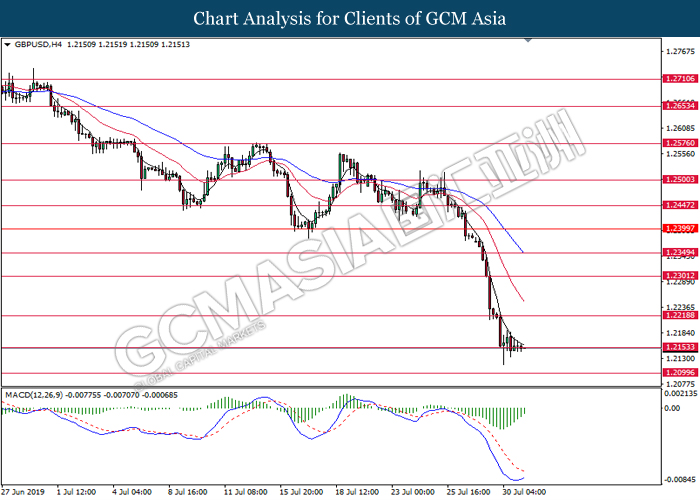Select the 1.21533 current price label
Viewport: 700px width, 500px height.
[x=680, y=347]
